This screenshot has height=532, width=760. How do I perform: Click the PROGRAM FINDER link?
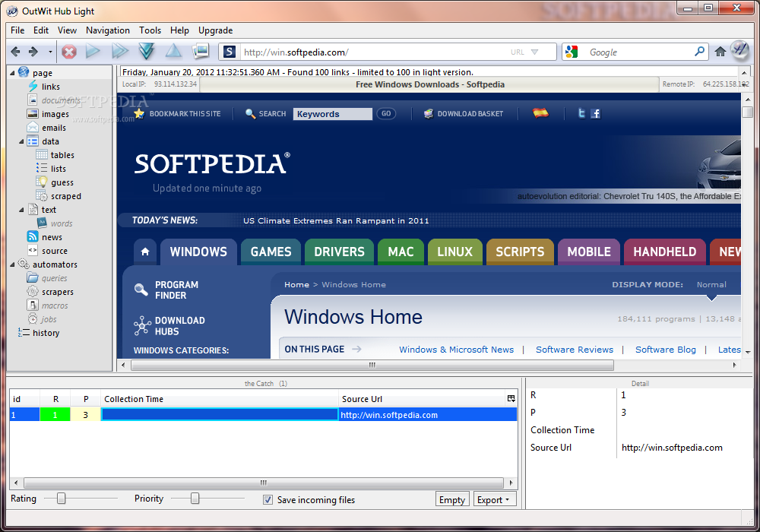(166, 290)
